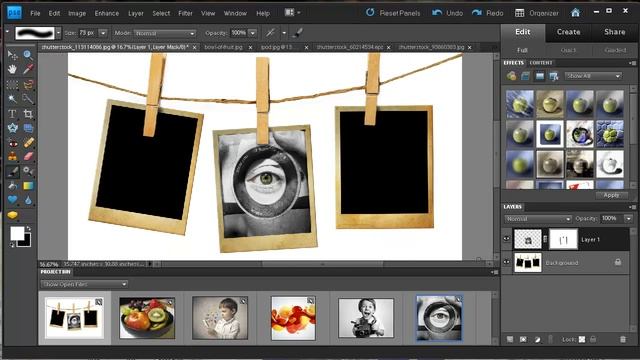Select the Magic Wand tool
Image resolution: width=640 pixels, height=360 pixels.
(12, 98)
